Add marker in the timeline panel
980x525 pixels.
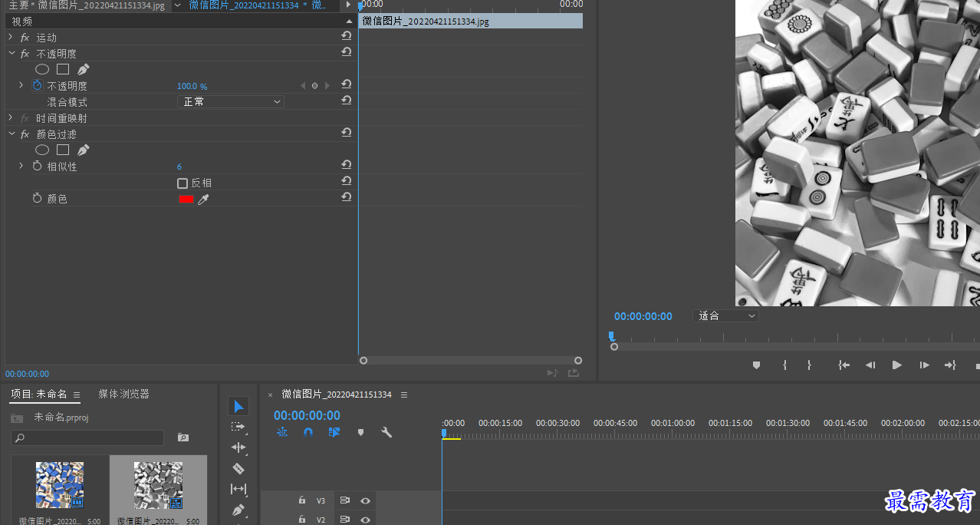pyautogui.click(x=360, y=432)
